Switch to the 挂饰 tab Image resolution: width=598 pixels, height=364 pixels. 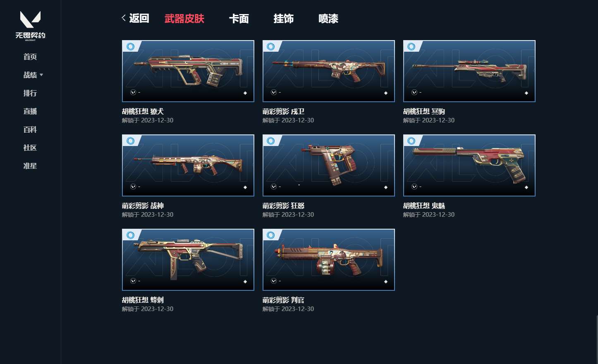pos(284,19)
